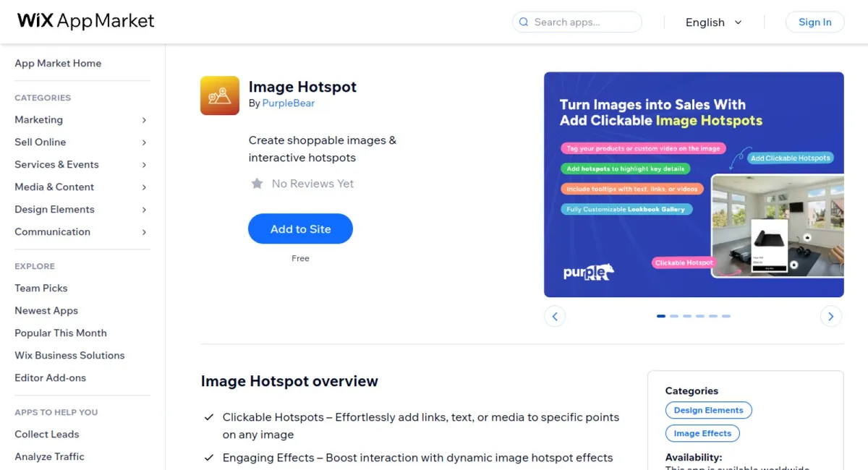Click the Availability label
The height and width of the screenshot is (470, 868).
[x=694, y=457]
